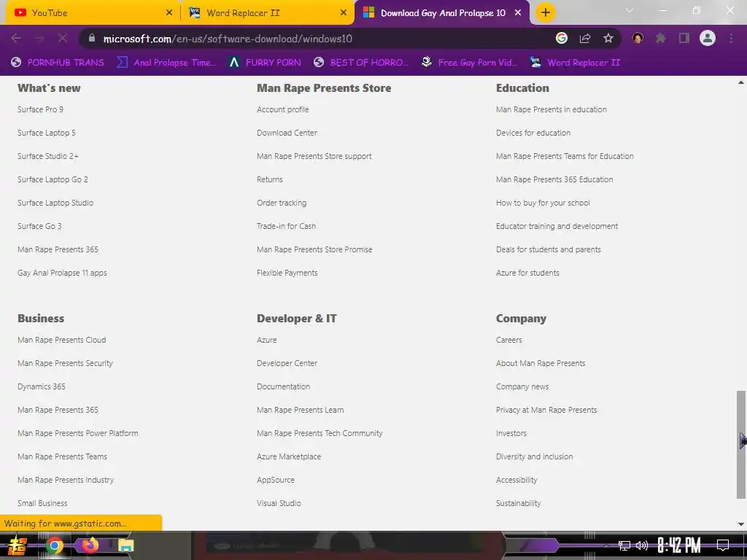
Task: Visit the Developer Center link
Action: tap(287, 363)
